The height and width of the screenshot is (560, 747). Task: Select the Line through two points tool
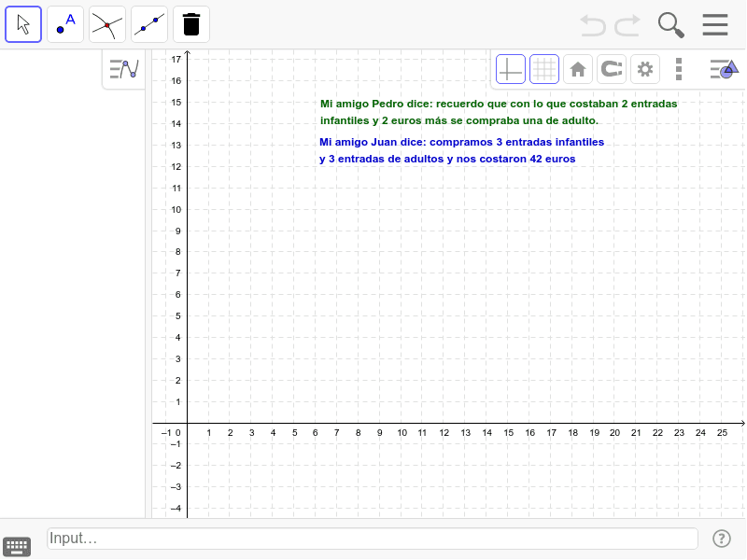coord(149,24)
